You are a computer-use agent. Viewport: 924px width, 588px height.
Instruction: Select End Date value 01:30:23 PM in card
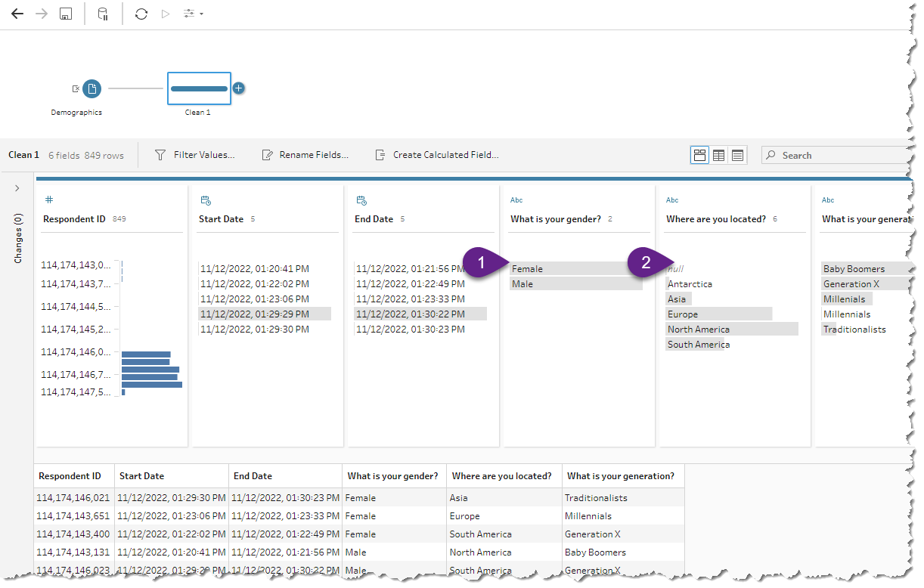tap(411, 330)
